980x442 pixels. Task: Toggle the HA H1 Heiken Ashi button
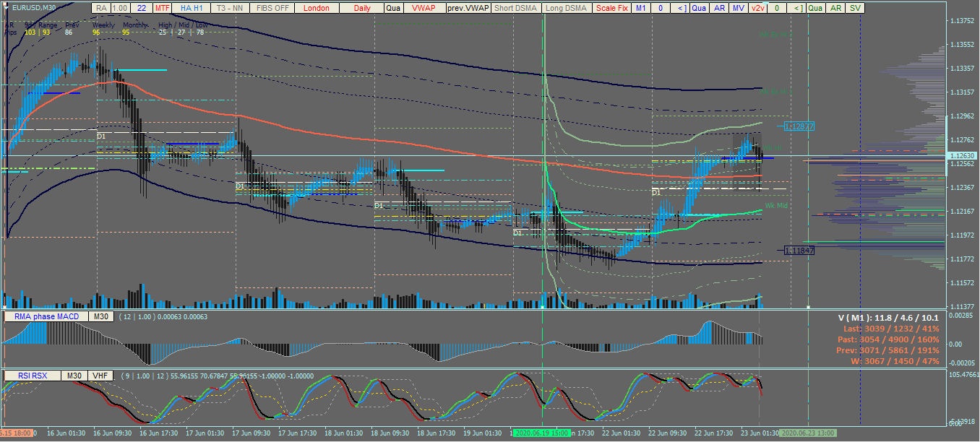point(191,8)
